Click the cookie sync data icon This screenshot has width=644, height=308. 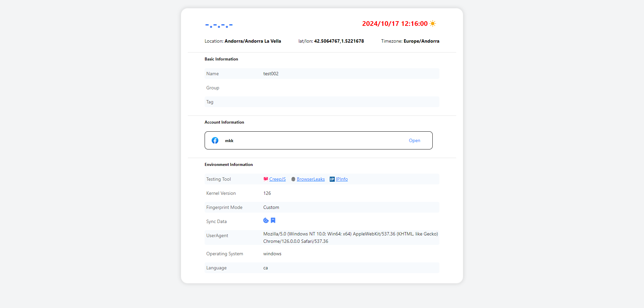pos(266,220)
